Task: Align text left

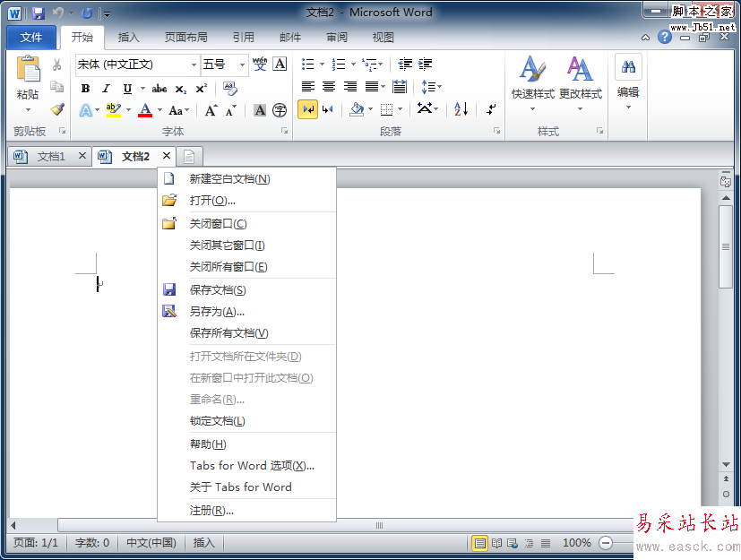Action: (307, 87)
